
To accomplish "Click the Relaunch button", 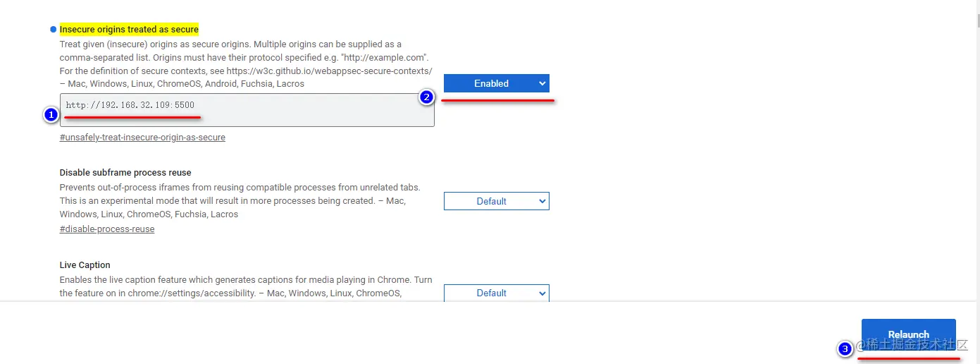I will 908,335.
